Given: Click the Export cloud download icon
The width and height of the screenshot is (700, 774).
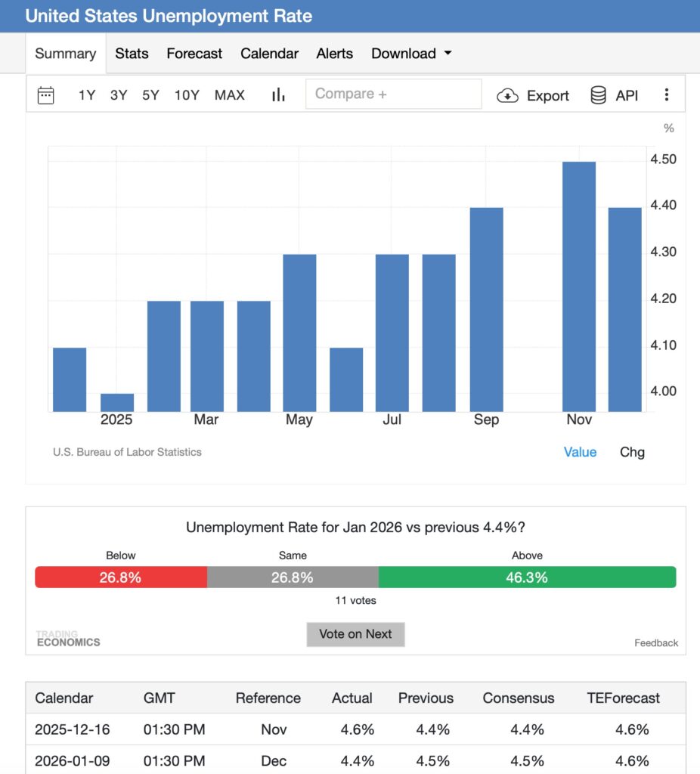Looking at the screenshot, I should tap(507, 95).
